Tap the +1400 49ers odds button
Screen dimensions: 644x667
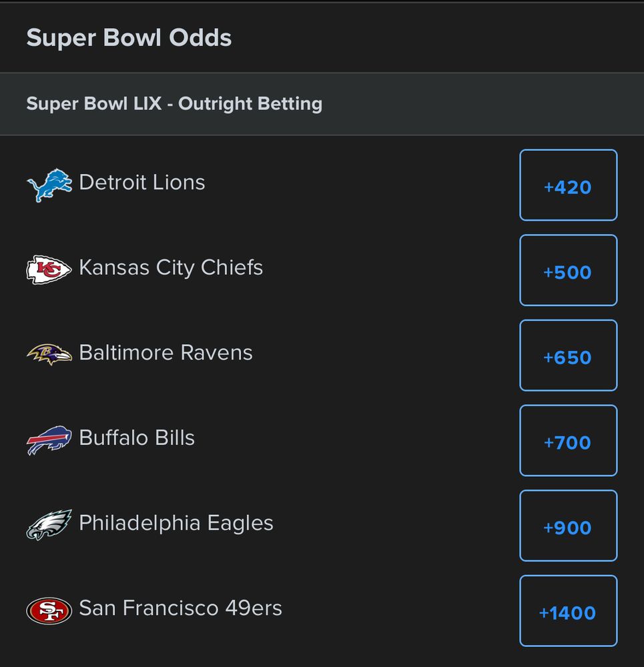(x=568, y=611)
